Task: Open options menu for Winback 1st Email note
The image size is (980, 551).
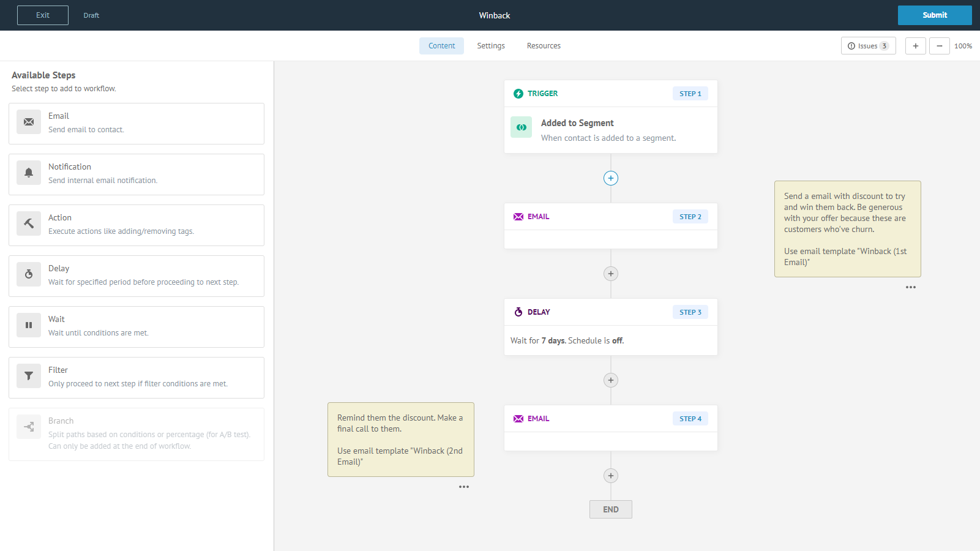Action: 910,287
